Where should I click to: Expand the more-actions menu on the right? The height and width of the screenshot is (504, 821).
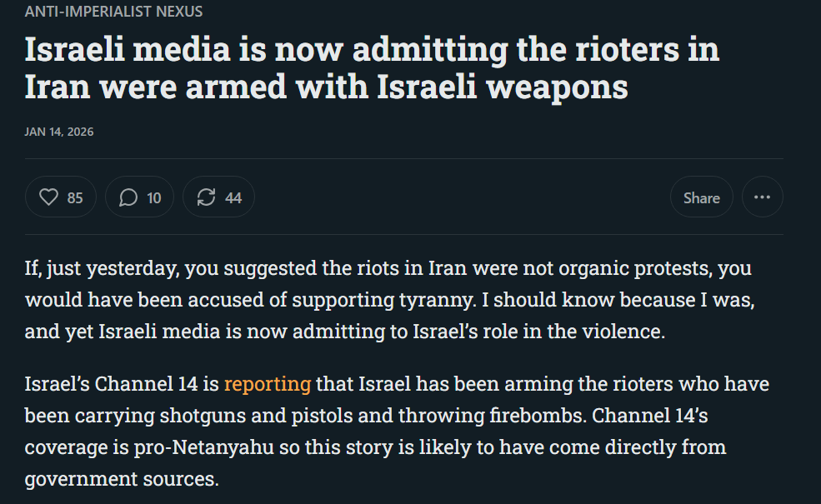click(x=762, y=197)
